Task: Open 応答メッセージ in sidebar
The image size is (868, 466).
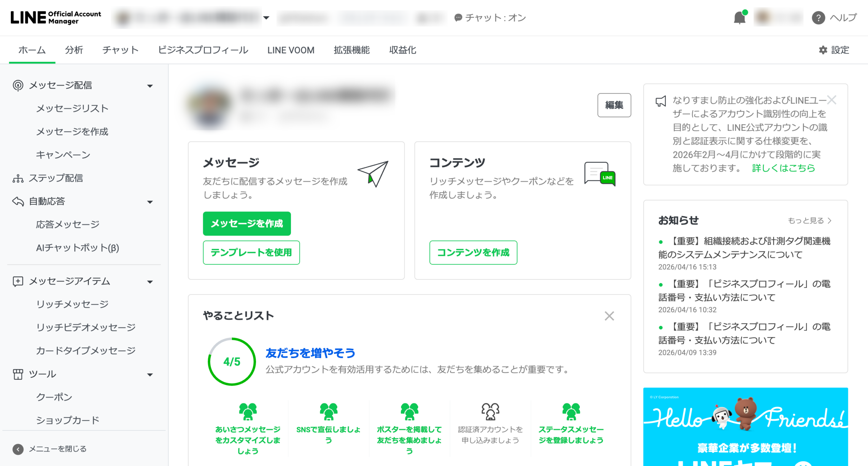Action: coord(68,224)
